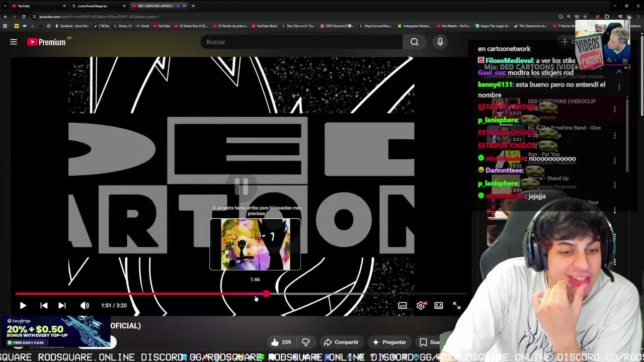Skip to the previous video
644x362 pixels.
tap(44, 305)
